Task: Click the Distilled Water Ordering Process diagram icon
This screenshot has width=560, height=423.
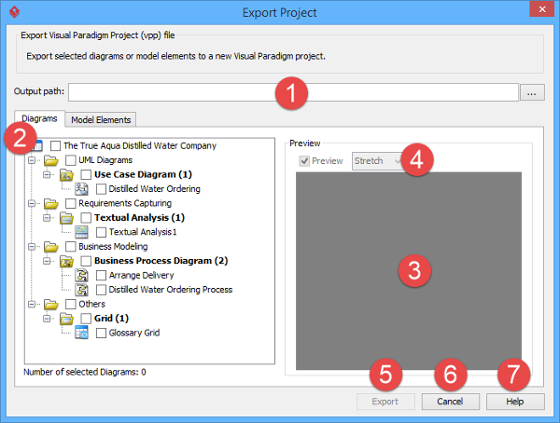Action: (82, 290)
